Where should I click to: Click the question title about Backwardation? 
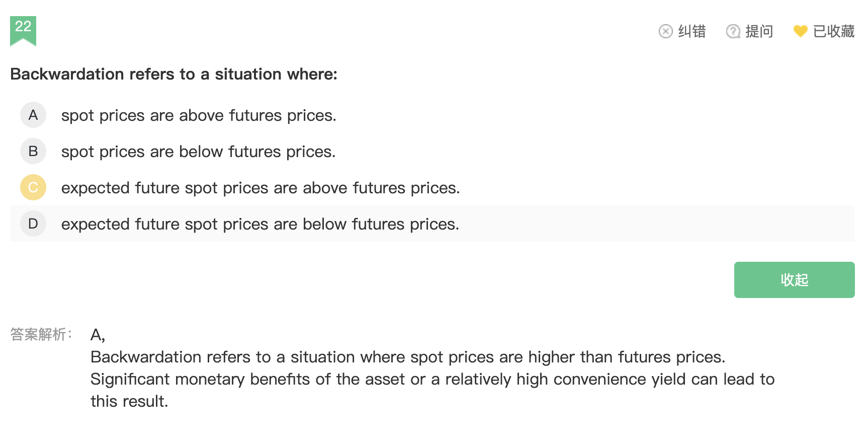pyautogui.click(x=173, y=75)
